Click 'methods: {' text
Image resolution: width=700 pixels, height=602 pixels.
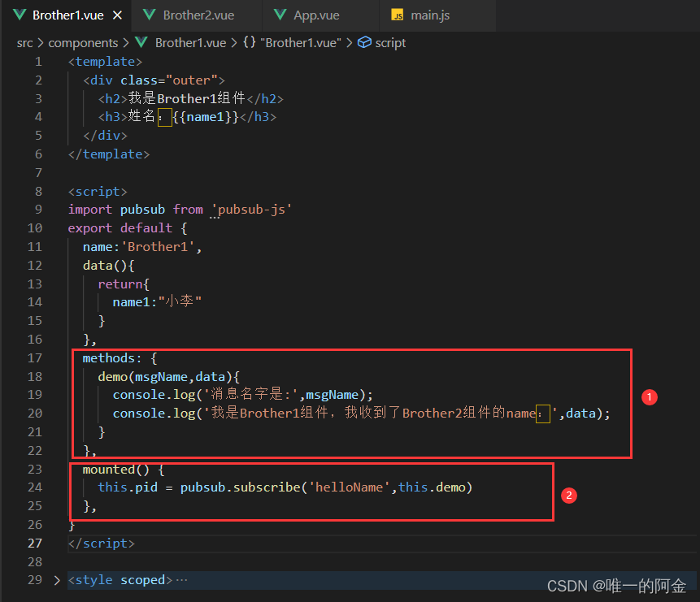pyautogui.click(x=120, y=358)
